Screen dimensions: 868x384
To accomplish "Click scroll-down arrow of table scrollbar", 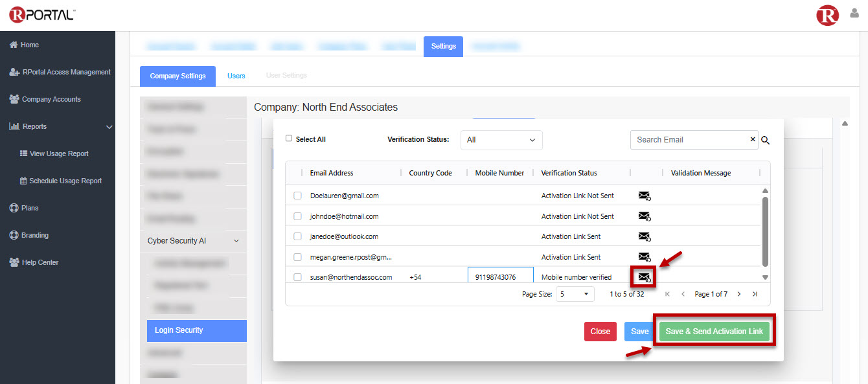I will point(765,277).
